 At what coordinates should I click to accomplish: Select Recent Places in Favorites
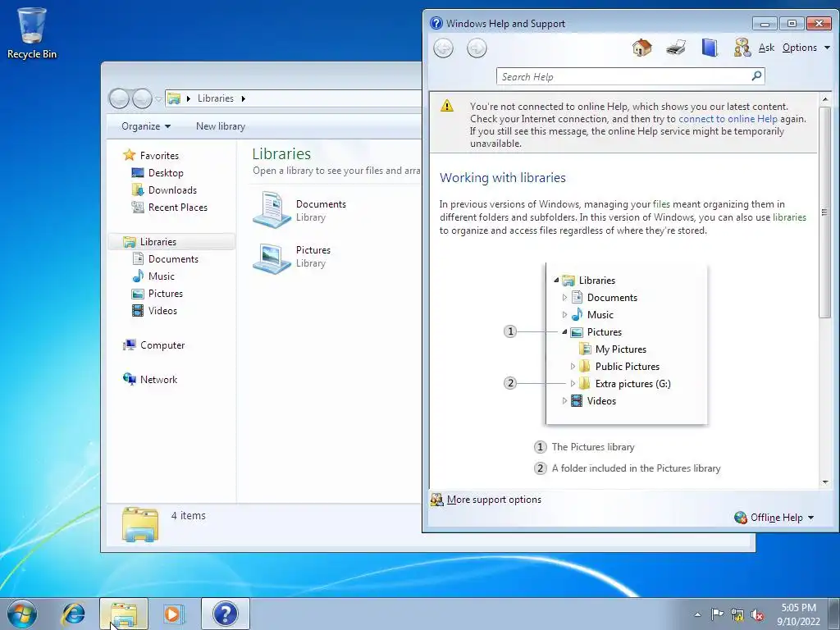click(177, 208)
